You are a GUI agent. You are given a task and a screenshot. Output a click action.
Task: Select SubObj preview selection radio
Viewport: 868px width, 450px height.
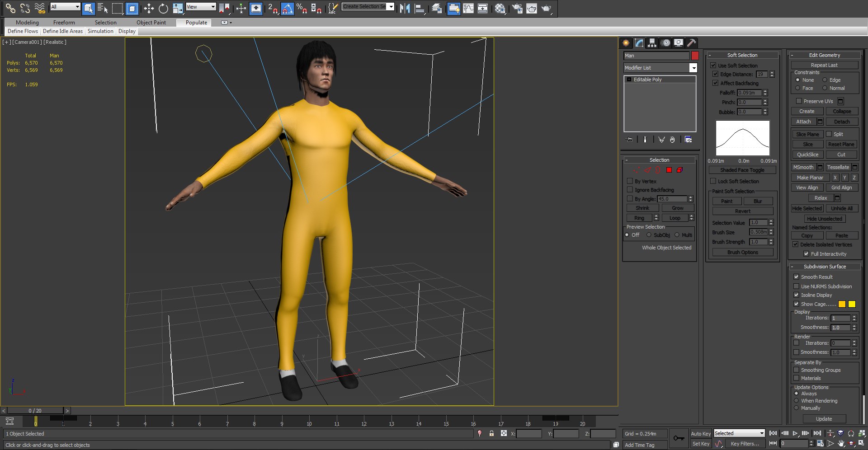point(649,235)
